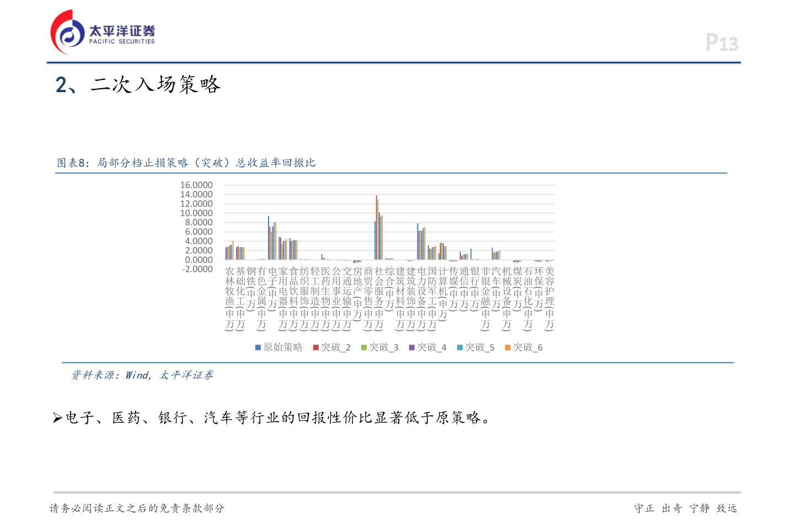The image size is (794, 532).
Task: Click the 计算机 x-axis category label
Action: [x=443, y=294]
